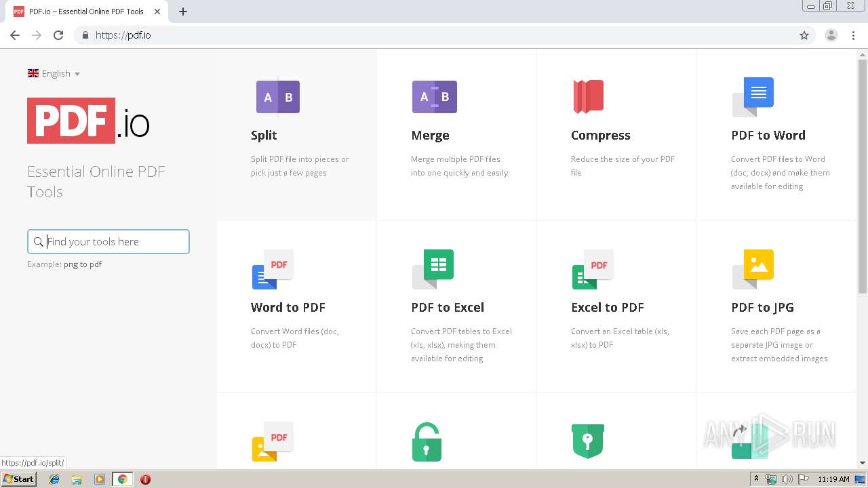Open the rotate arrow tool icon
The image size is (868, 488).
(x=750, y=441)
